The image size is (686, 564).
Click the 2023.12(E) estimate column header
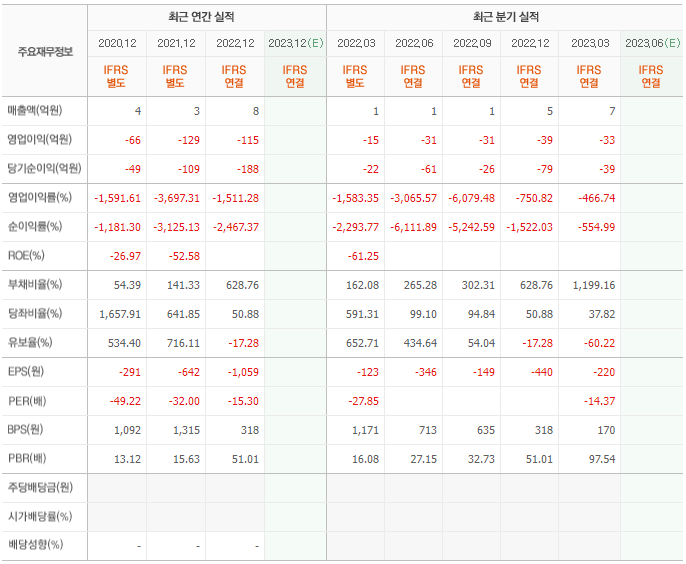296,43
